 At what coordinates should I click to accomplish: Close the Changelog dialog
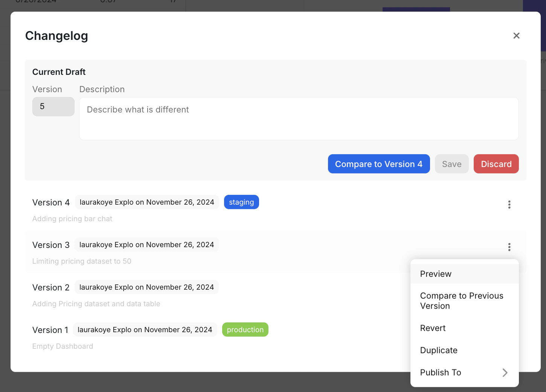tap(516, 36)
